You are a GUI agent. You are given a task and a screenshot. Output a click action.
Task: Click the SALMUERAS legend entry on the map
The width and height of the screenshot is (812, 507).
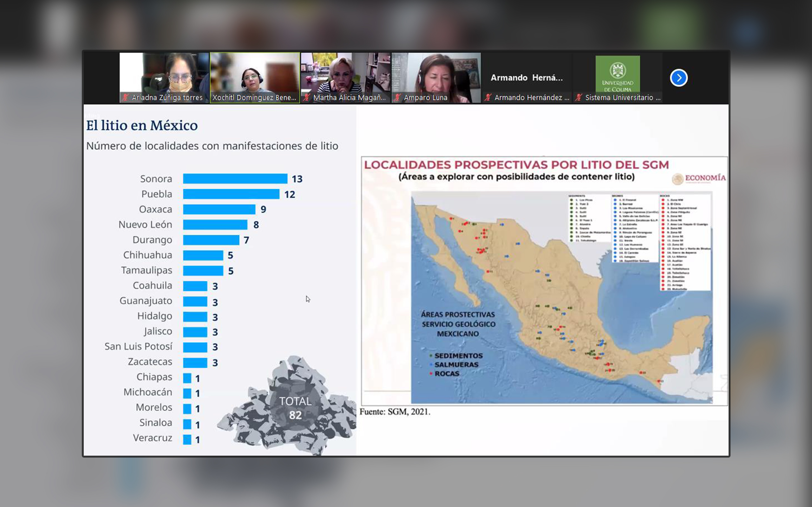pos(456,364)
